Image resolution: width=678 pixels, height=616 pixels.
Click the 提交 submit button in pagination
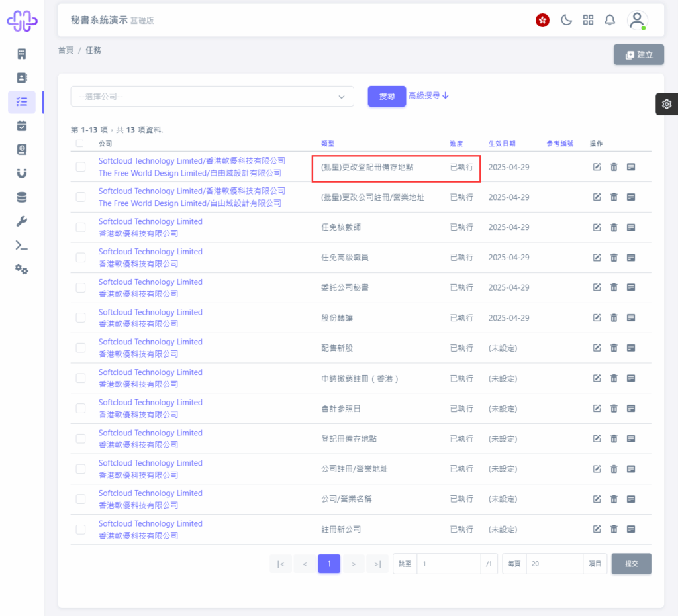point(631,564)
